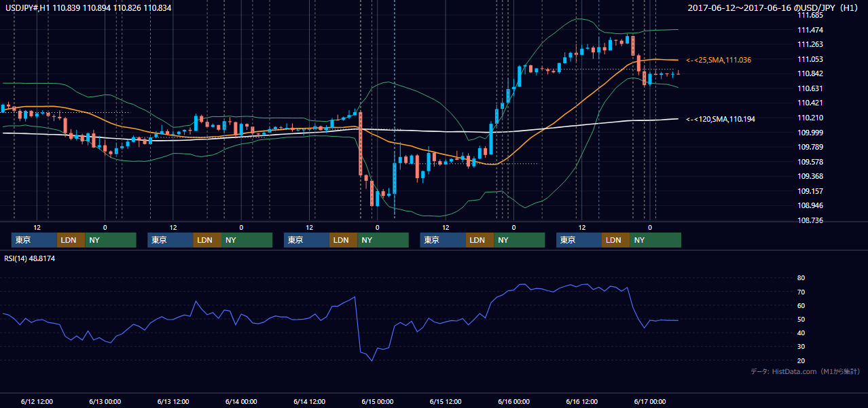Click price axis value 109.157
Viewport: 868px width, 408px height.
pyautogui.click(x=810, y=191)
